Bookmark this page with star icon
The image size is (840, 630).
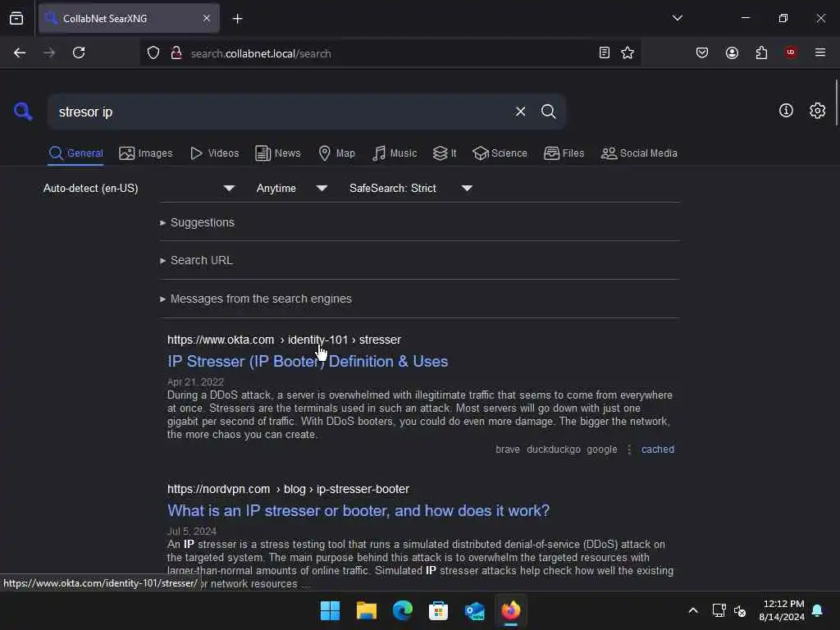click(x=628, y=52)
